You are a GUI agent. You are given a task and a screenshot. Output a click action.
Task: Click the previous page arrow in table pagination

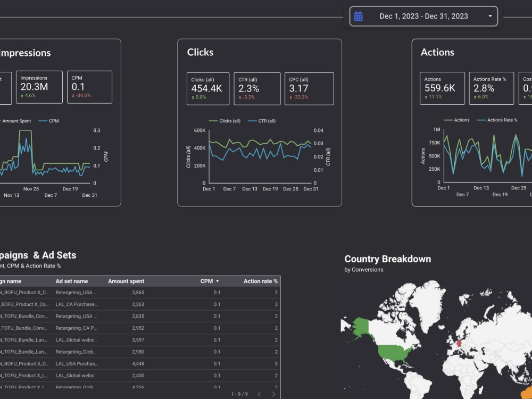(x=259, y=395)
